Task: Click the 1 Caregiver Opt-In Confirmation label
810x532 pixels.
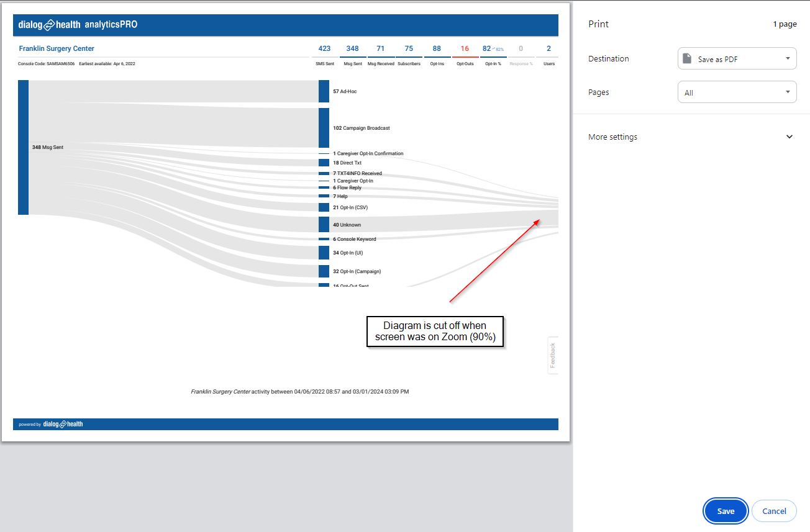Action: 368,153
